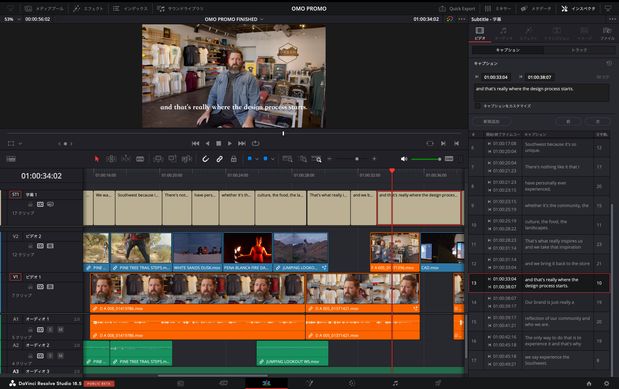Open the Effects library panel
619x389 pixels.
pos(88,8)
